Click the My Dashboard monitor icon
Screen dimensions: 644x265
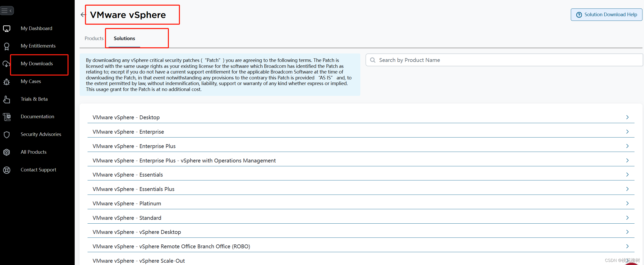(x=7, y=29)
